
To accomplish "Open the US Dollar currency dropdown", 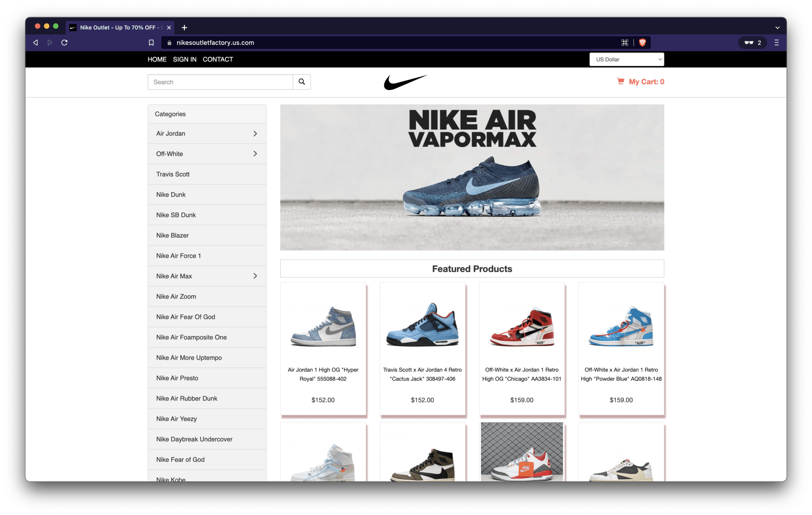I will pos(626,59).
